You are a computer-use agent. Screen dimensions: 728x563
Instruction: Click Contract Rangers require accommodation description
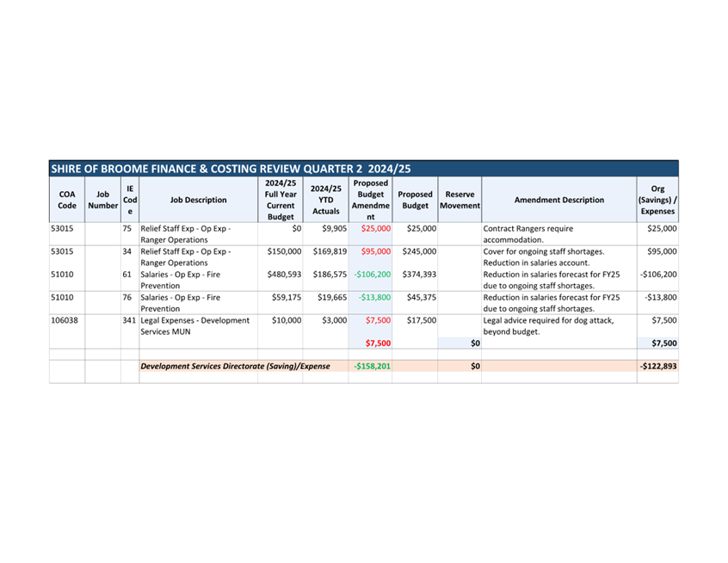tap(528, 234)
